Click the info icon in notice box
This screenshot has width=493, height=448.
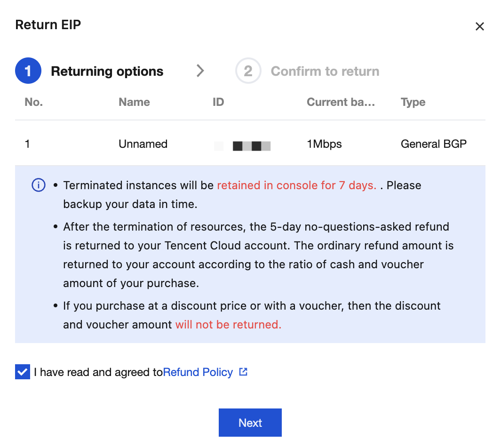[x=39, y=185]
